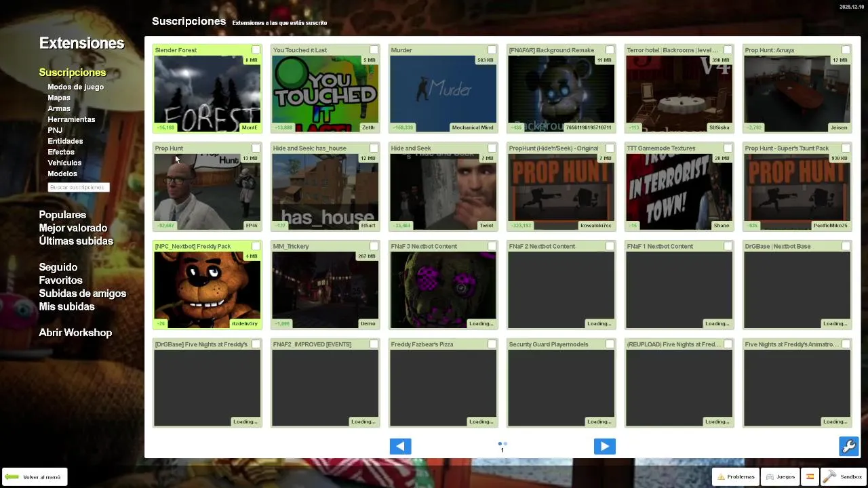The width and height of the screenshot is (868, 488).
Task: Open the You Touched It Last thumbnail
Action: pyautogui.click(x=325, y=94)
